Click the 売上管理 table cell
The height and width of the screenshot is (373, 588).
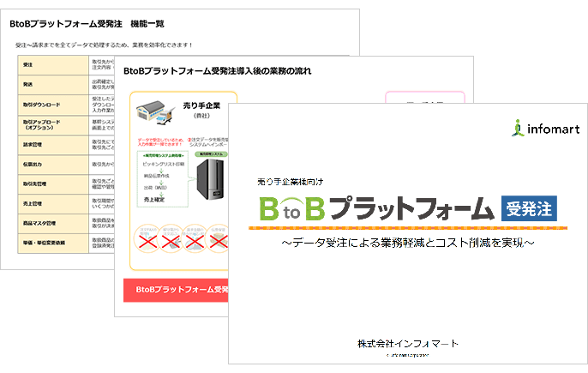[53, 204]
